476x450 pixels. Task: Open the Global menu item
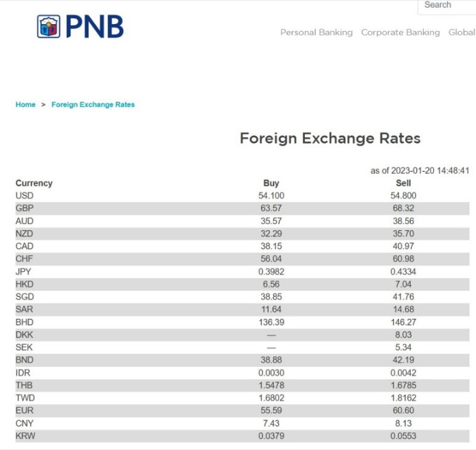coord(462,32)
